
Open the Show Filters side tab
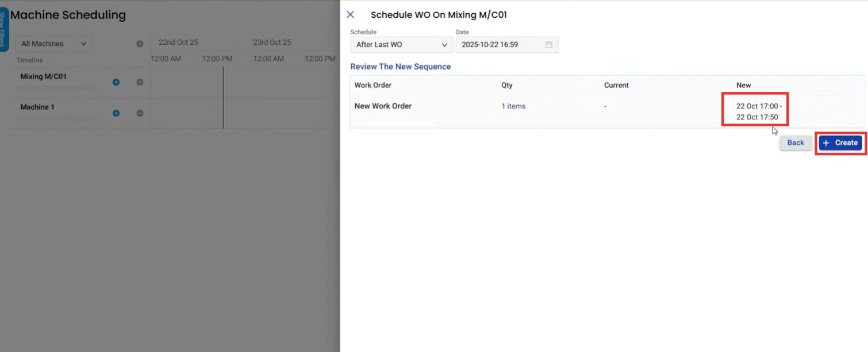click(x=4, y=29)
